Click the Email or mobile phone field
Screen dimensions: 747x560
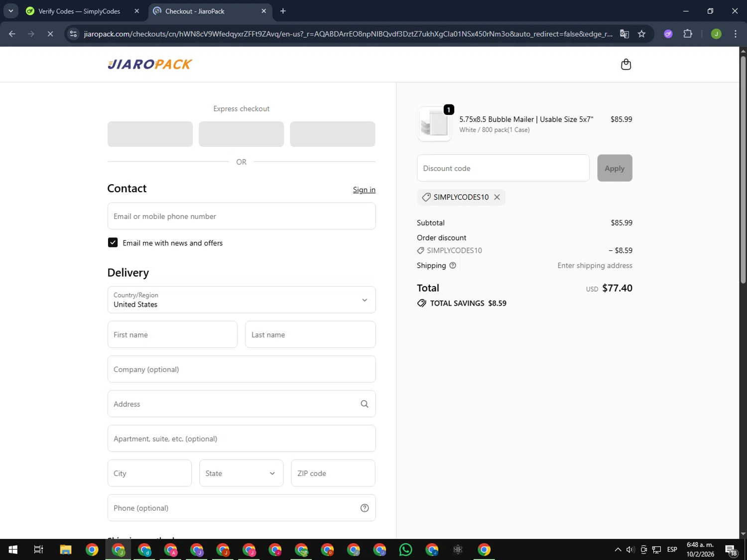(242, 216)
